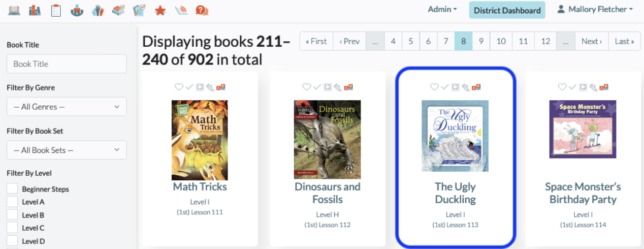The height and width of the screenshot is (249, 644).
Task: Favorite The Ugly Duckling with the heart icon
Action: click(434, 87)
